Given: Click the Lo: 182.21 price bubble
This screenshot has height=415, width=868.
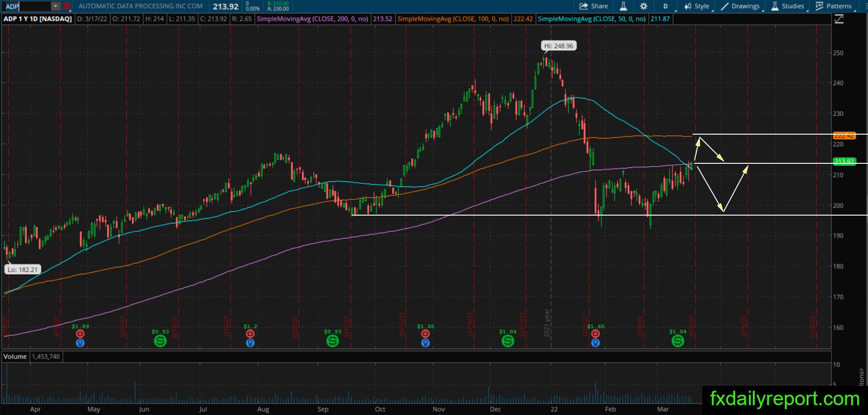Looking at the screenshot, I should coord(22,269).
